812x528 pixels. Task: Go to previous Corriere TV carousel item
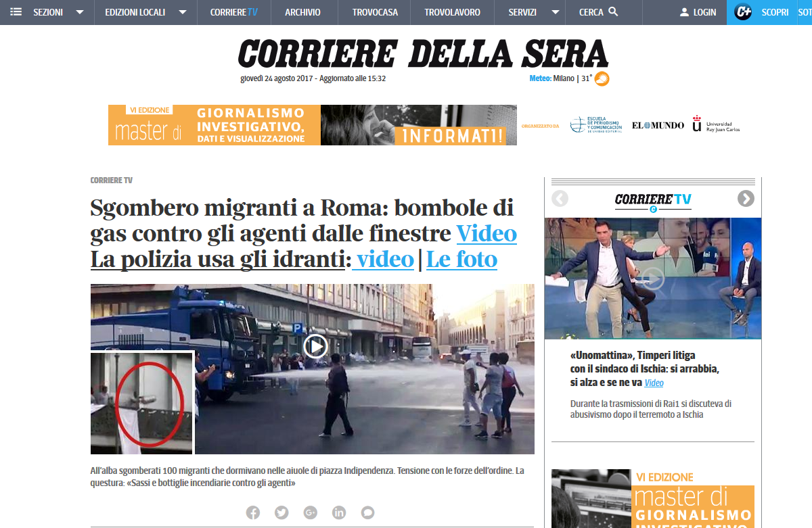tap(560, 199)
